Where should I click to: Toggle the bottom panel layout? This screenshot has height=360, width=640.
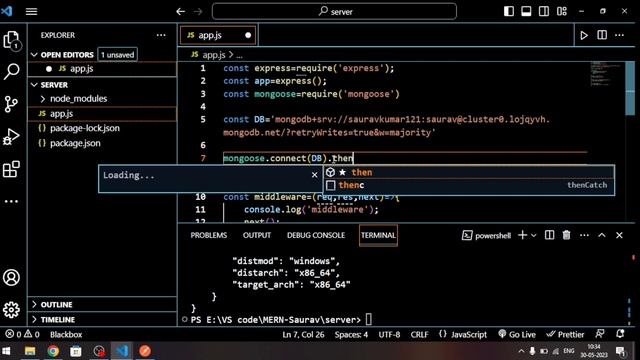(x=526, y=11)
